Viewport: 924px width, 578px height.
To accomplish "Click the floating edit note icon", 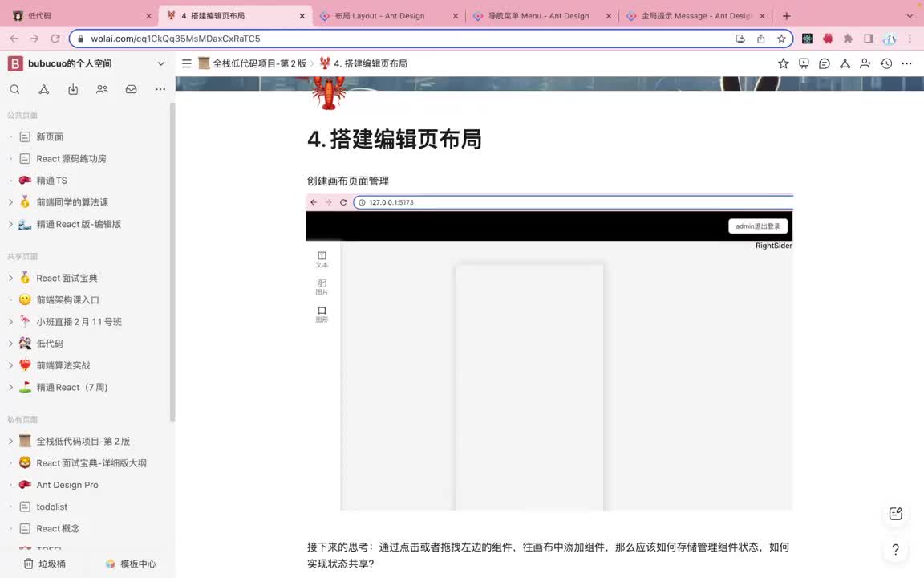I will pyautogui.click(x=896, y=514).
